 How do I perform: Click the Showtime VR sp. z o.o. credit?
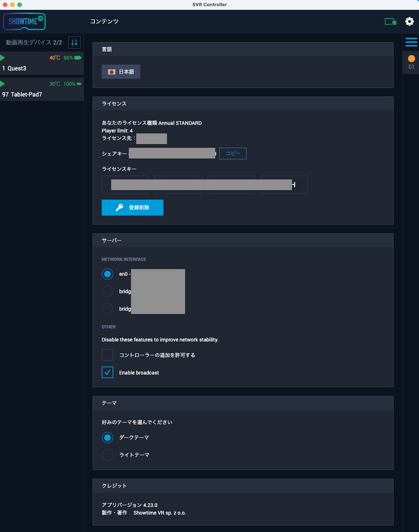click(x=160, y=513)
